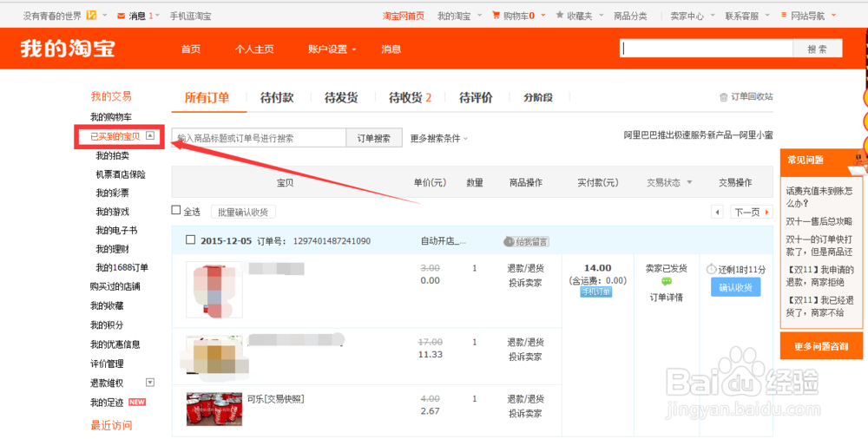The image size is (868, 439).
Task: Open the 订单详情 link
Action: coord(666,298)
